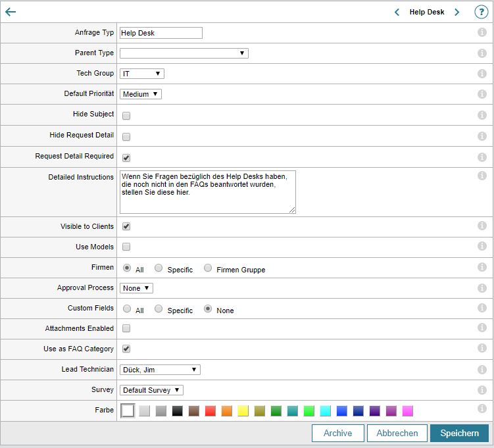Viewport: 494px width, 448px height.
Task: Select Firmen Gruppe radio button
Action: (208, 268)
